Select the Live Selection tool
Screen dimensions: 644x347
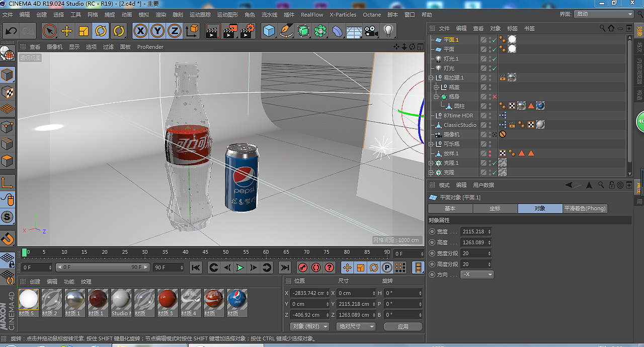(49, 31)
